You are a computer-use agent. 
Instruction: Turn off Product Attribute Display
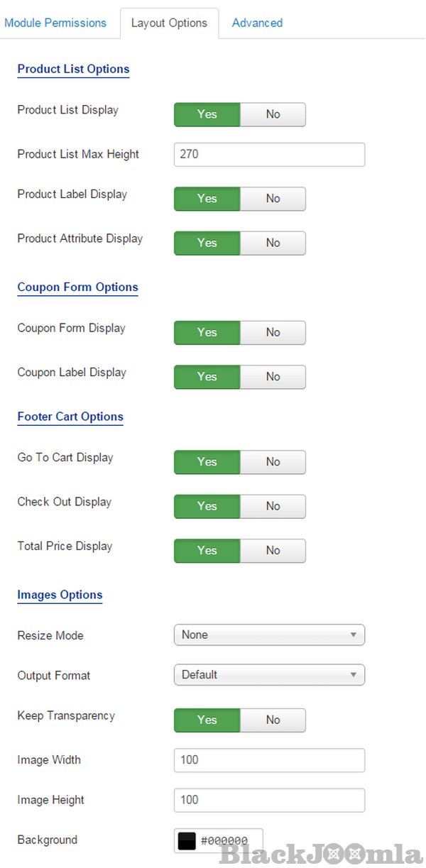tap(273, 243)
